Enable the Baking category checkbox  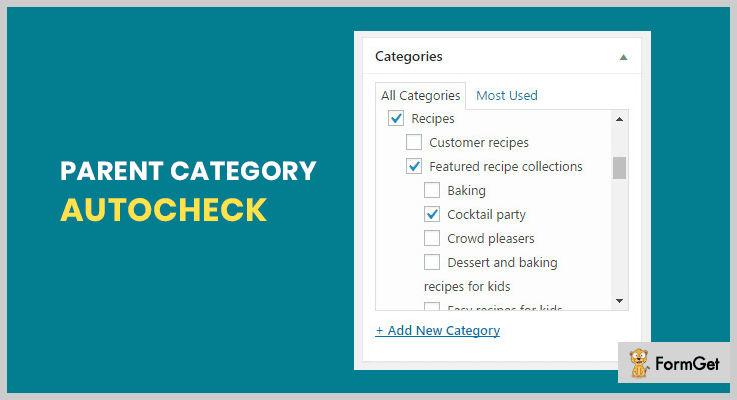pos(431,190)
